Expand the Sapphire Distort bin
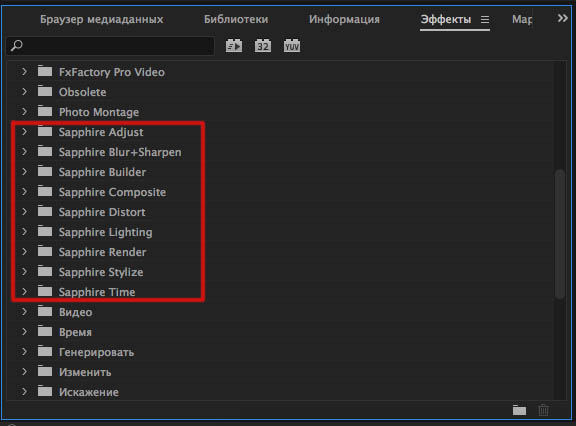 [24, 211]
